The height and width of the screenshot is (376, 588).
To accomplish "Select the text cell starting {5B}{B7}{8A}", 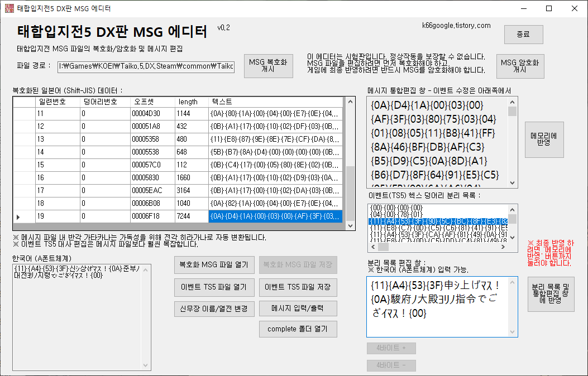I will click(276, 152).
